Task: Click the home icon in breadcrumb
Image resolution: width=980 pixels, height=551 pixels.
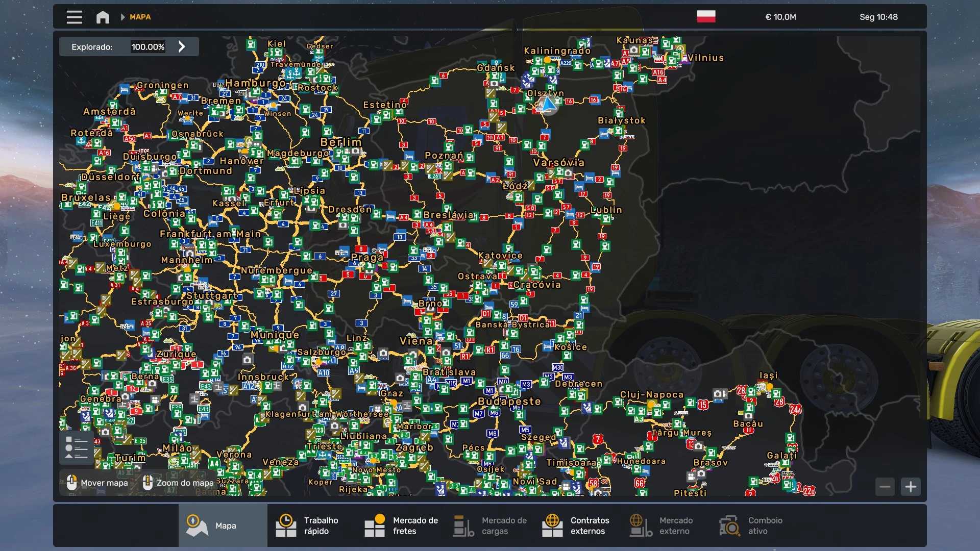Action: pyautogui.click(x=103, y=17)
